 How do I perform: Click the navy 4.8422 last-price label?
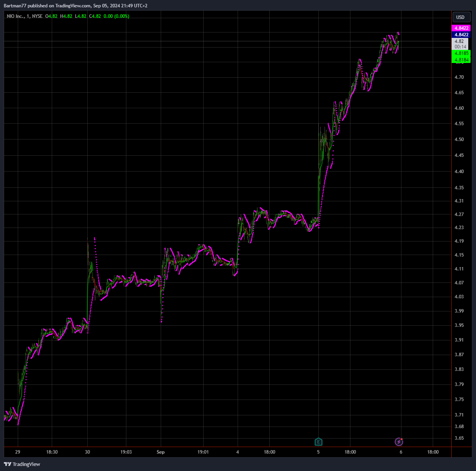point(461,35)
